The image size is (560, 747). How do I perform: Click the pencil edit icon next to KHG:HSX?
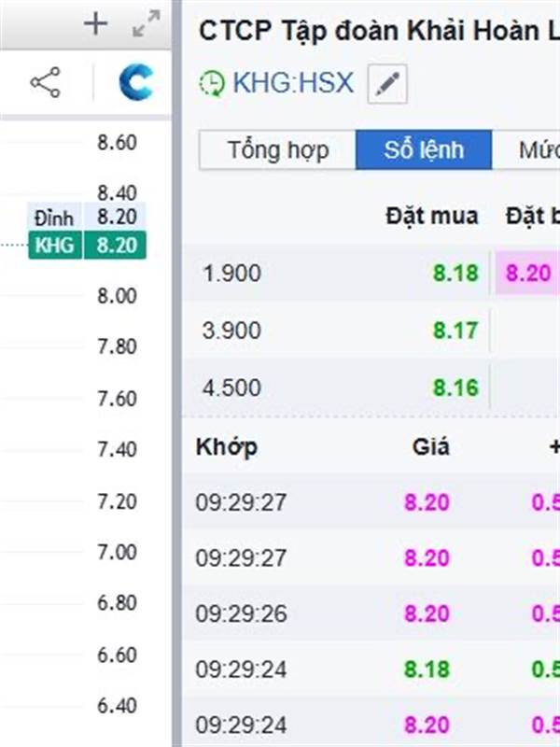(x=387, y=84)
